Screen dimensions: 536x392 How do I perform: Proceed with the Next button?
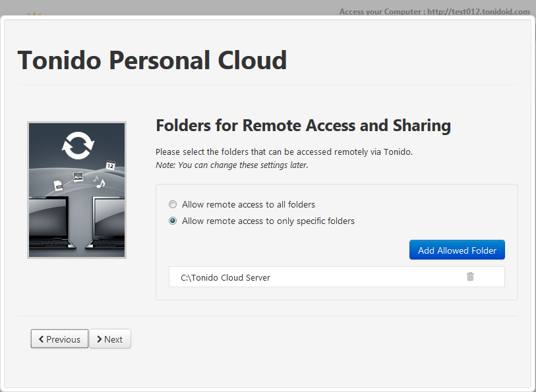(110, 339)
